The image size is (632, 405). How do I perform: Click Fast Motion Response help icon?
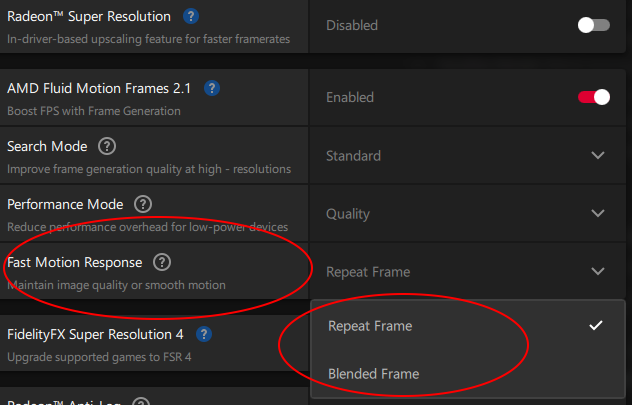point(162,262)
